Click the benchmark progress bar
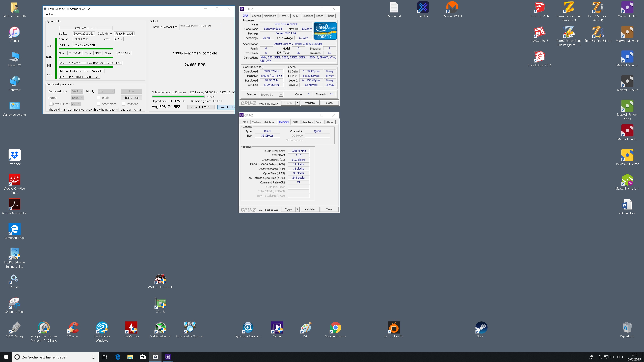The width and height of the screenshot is (644, 362). point(178,97)
